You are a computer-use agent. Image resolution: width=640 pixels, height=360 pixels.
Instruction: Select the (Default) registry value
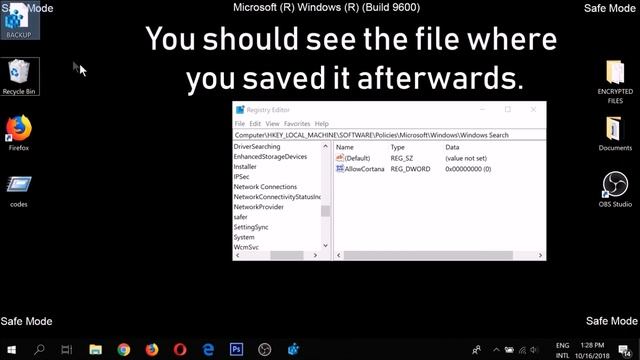353,158
